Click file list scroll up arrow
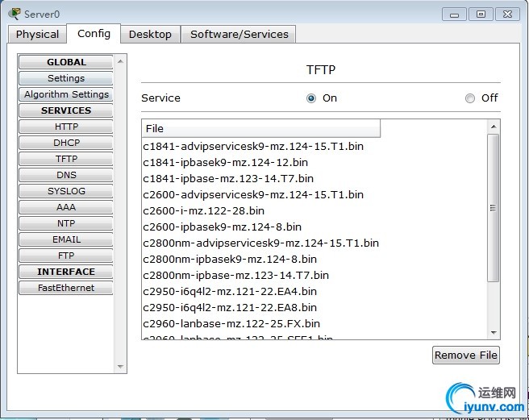 494,127
